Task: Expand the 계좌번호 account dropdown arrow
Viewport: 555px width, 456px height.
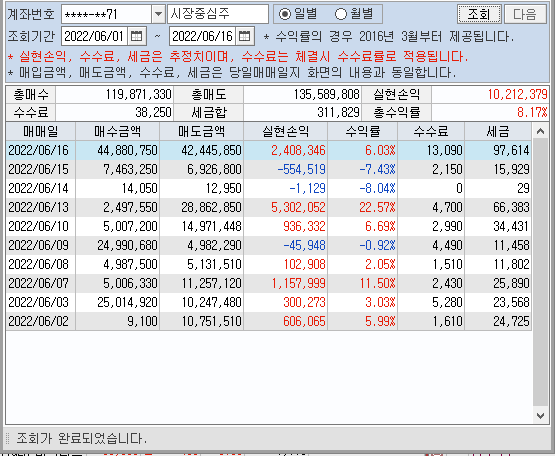Action: point(158,14)
